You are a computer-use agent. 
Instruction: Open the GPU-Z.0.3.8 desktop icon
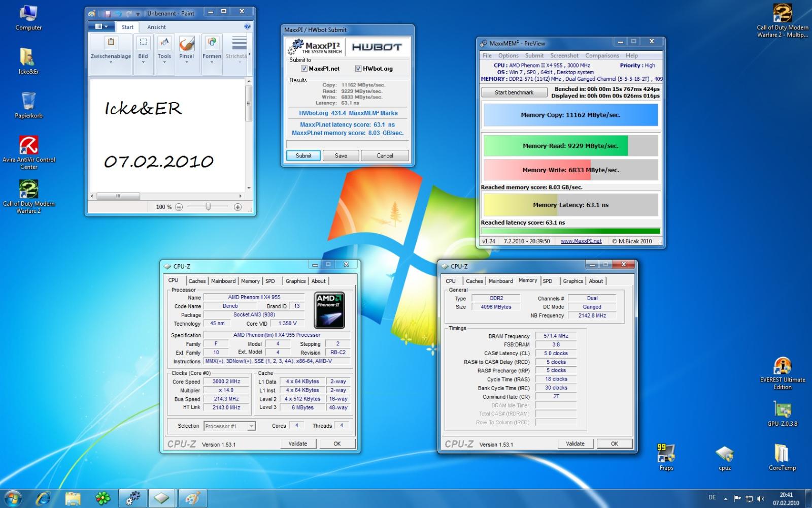(x=782, y=414)
